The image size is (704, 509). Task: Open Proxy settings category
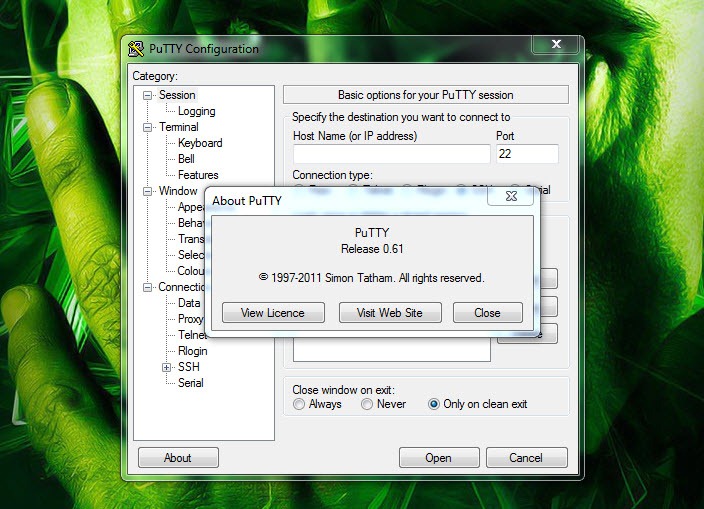[191, 319]
